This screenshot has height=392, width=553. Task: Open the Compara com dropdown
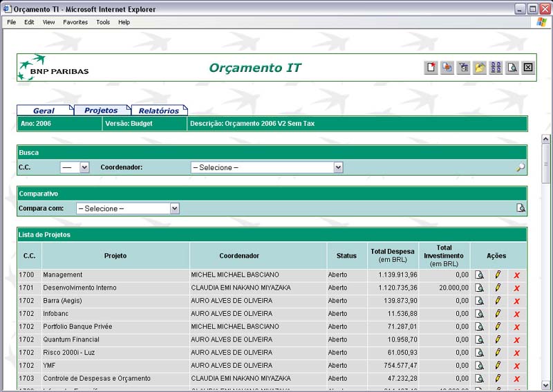pyautogui.click(x=128, y=209)
